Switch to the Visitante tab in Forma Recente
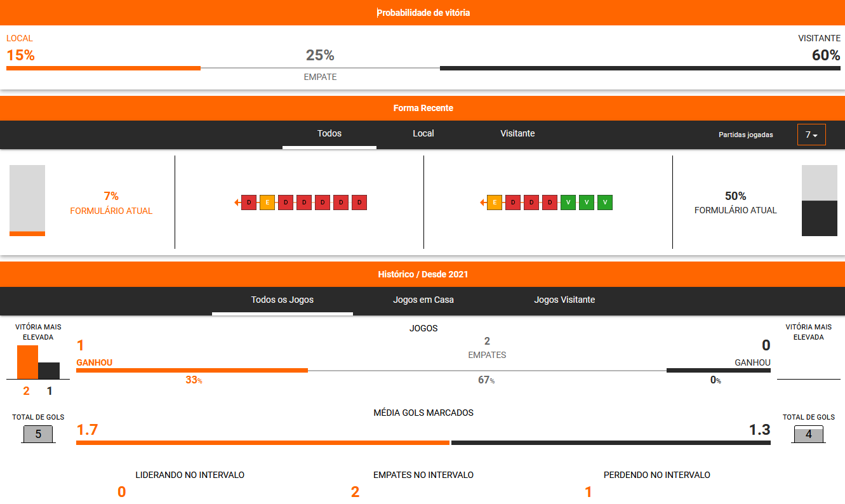 pyautogui.click(x=517, y=134)
